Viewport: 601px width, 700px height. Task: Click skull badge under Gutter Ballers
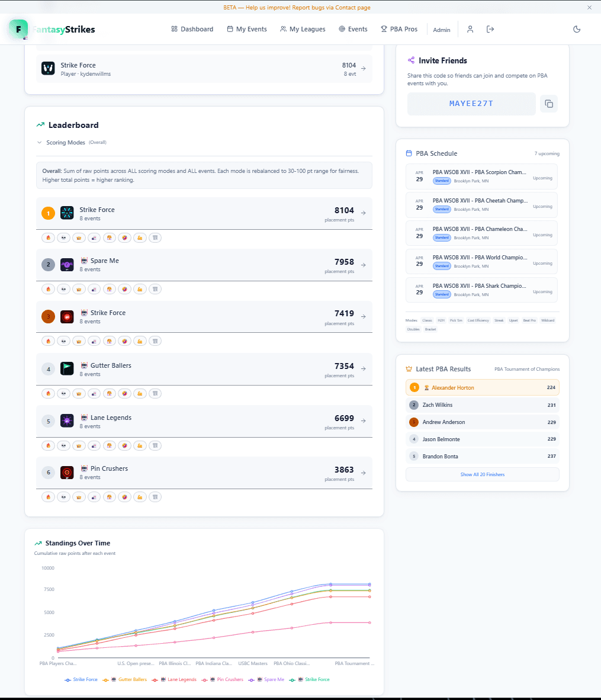(x=63, y=393)
